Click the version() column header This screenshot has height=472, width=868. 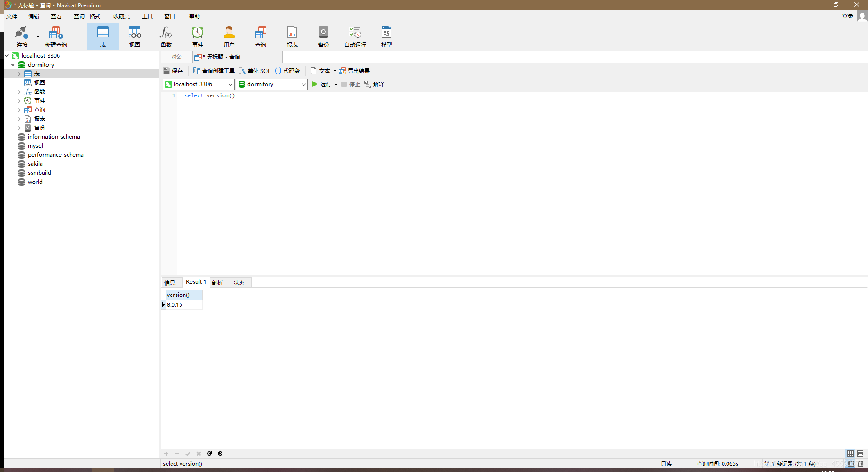[x=184, y=295]
